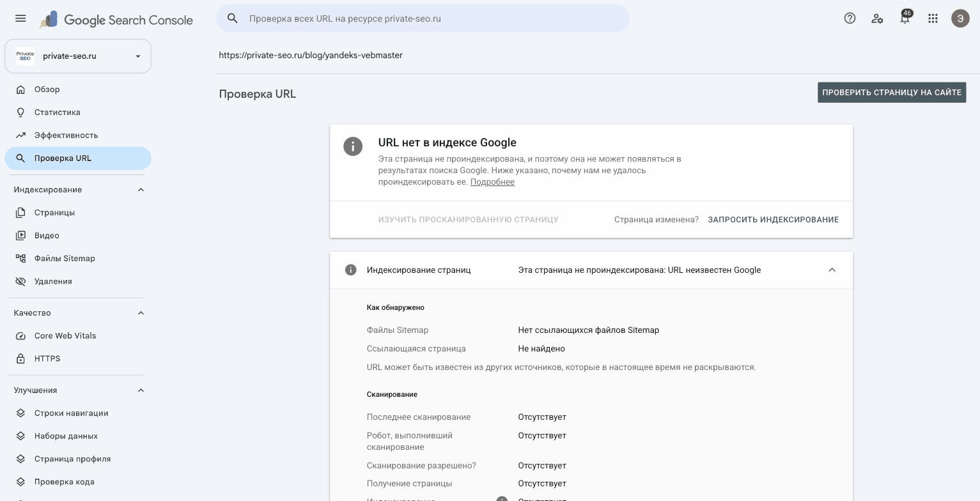Viewport: 980px width, 501px height.
Task: Click 'Отсутствует' next to Последнее сканирование
Action: click(542, 417)
